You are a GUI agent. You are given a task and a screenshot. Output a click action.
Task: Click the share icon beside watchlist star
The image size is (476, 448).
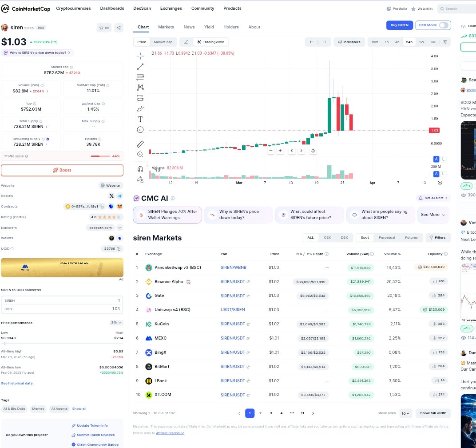(x=119, y=28)
